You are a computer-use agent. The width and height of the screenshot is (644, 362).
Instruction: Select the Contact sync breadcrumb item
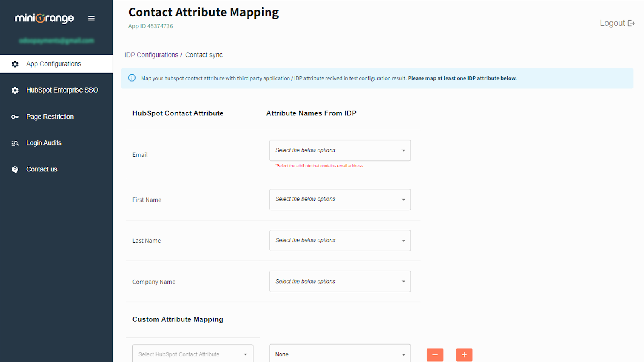[x=204, y=55]
